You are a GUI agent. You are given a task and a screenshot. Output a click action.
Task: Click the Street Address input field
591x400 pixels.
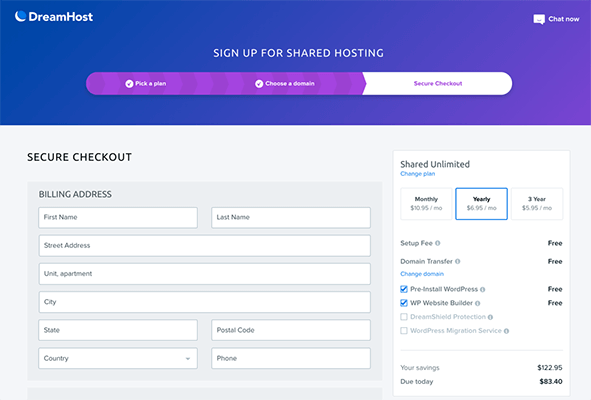pos(205,245)
